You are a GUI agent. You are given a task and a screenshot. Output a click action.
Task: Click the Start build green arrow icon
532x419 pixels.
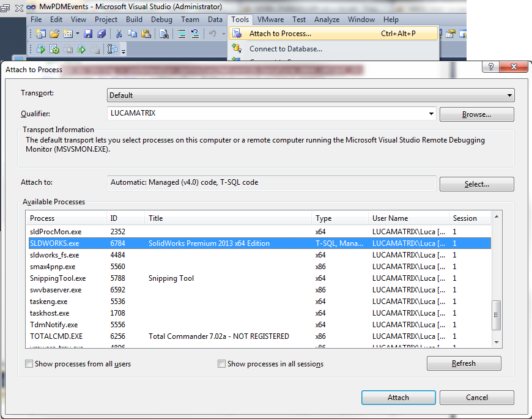pyautogui.click(x=41, y=50)
